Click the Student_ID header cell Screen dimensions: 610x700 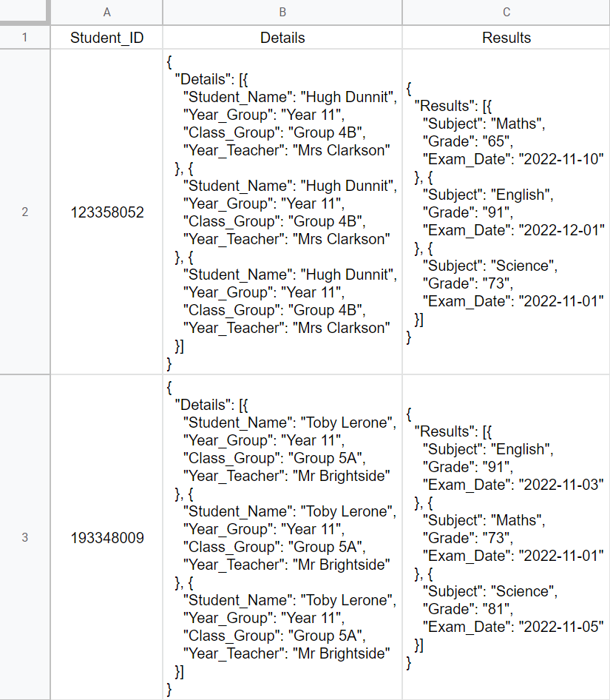tap(106, 38)
